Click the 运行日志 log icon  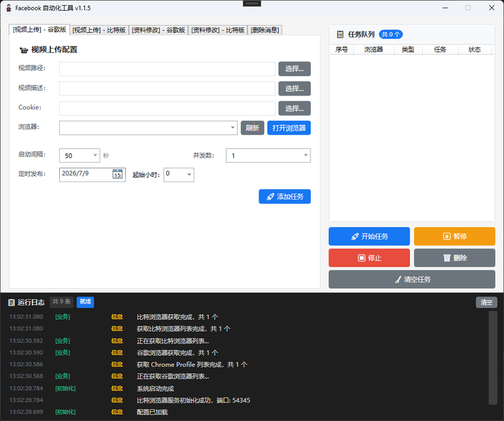pos(11,303)
